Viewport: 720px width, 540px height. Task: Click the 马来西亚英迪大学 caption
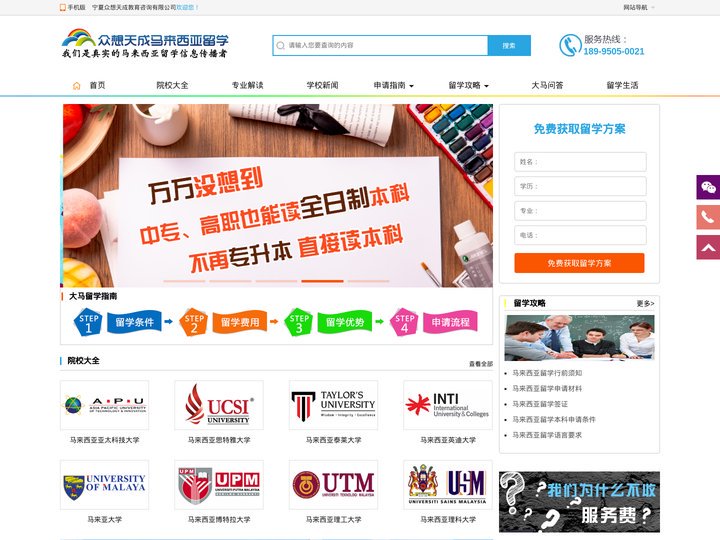[x=448, y=440]
